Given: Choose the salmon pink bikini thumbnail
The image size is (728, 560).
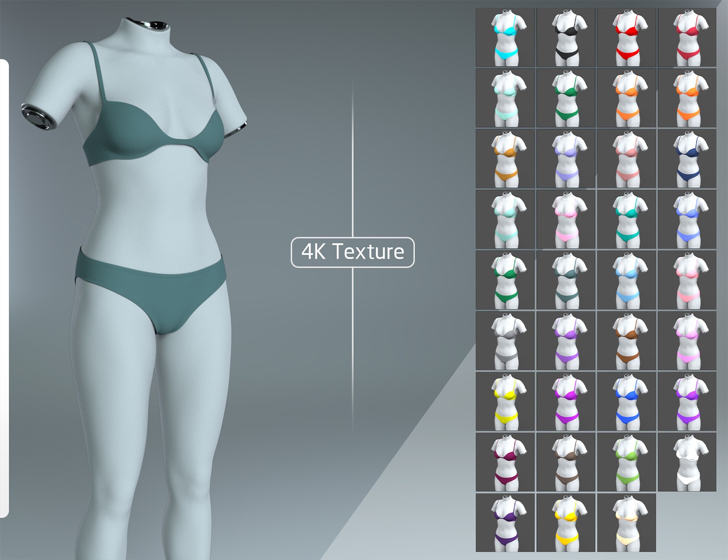Looking at the screenshot, I should pyautogui.click(x=627, y=159).
